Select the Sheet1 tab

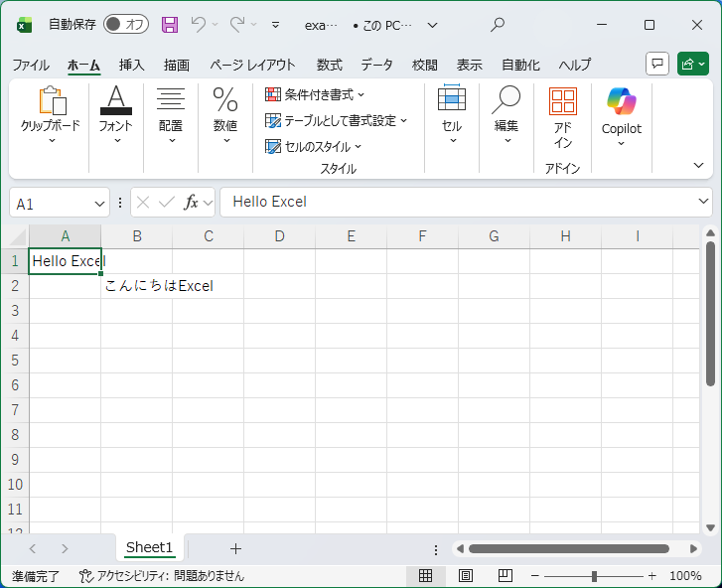(150, 548)
